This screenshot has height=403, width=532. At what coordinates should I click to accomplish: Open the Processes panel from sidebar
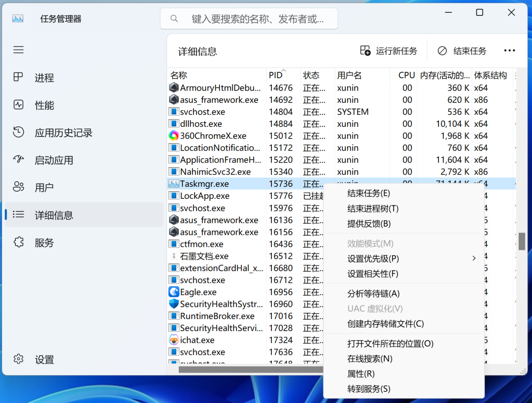pos(44,77)
